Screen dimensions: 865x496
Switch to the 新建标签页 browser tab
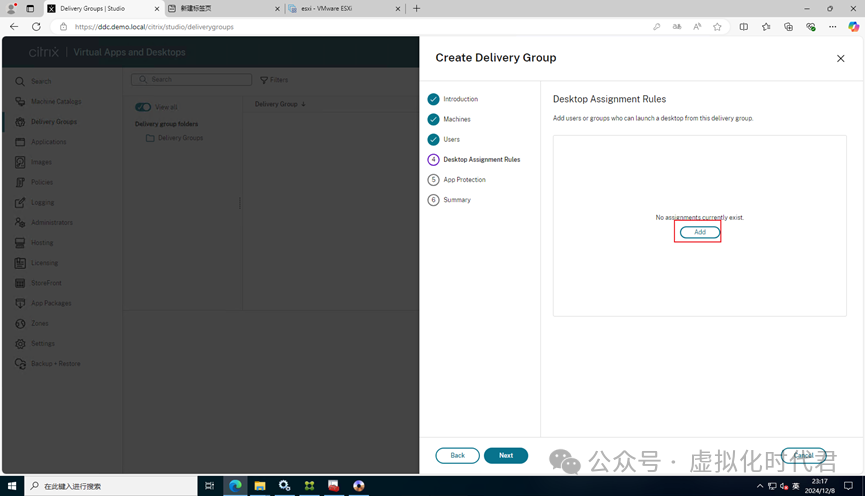pyautogui.click(x=223, y=9)
